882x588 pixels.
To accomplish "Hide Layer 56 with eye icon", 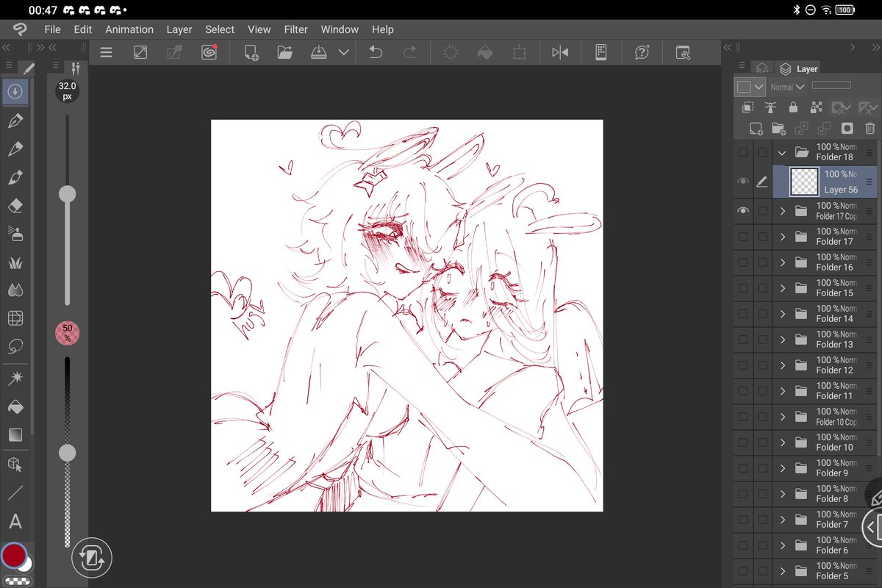I will point(743,182).
